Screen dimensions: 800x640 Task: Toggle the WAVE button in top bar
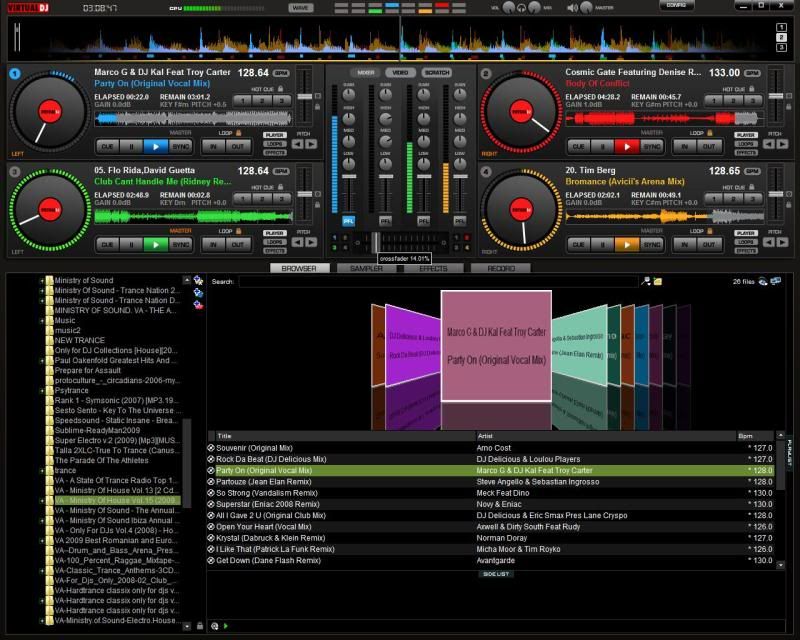[301, 8]
